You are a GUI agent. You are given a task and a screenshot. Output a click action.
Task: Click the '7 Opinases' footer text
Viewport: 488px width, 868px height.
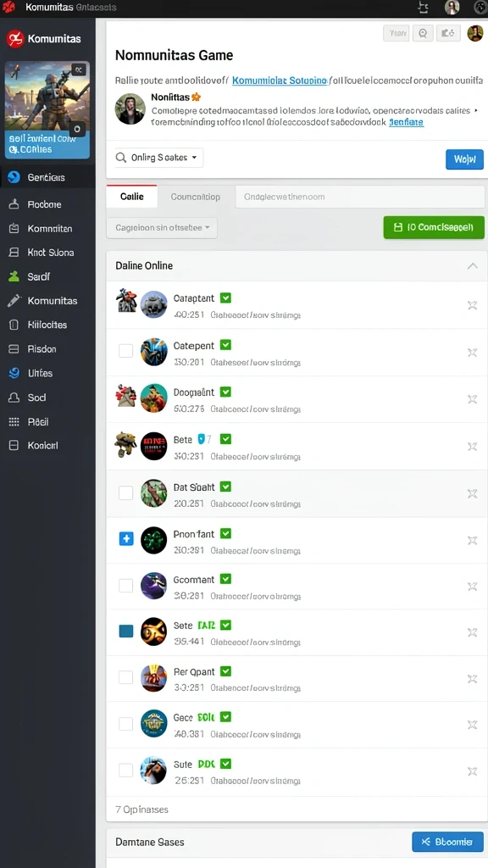click(141, 810)
